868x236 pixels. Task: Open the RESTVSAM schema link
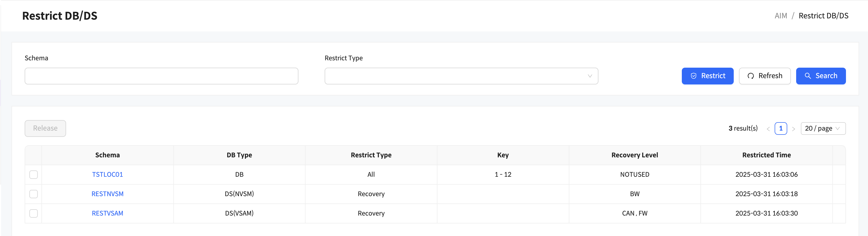(x=108, y=213)
